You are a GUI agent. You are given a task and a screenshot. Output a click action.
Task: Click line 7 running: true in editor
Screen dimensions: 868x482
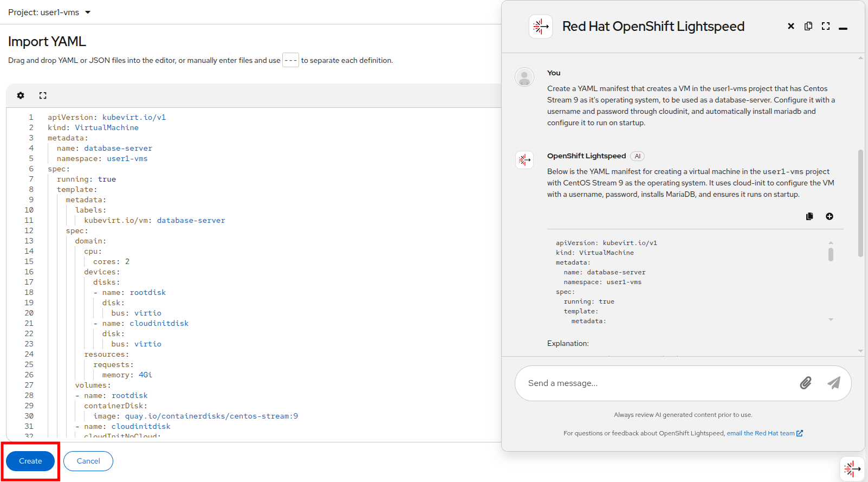coord(87,179)
